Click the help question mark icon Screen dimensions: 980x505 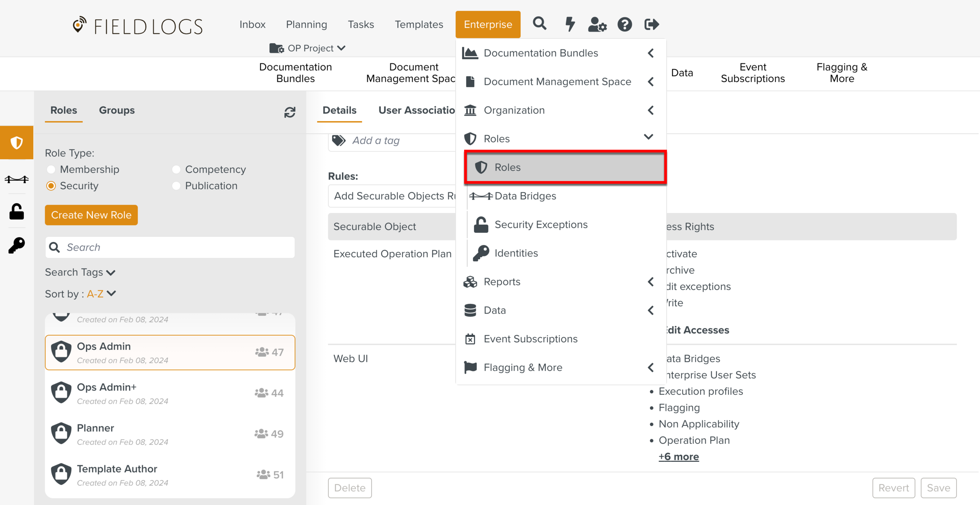click(624, 24)
